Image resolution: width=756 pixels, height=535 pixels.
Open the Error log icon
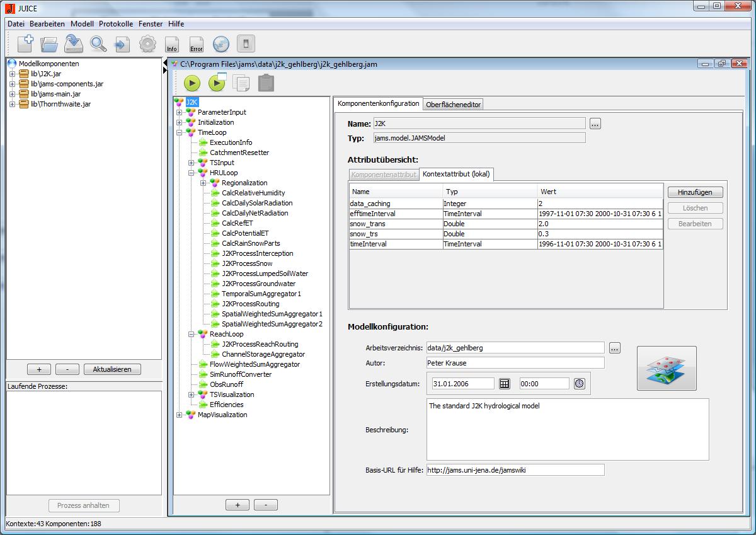[x=197, y=44]
